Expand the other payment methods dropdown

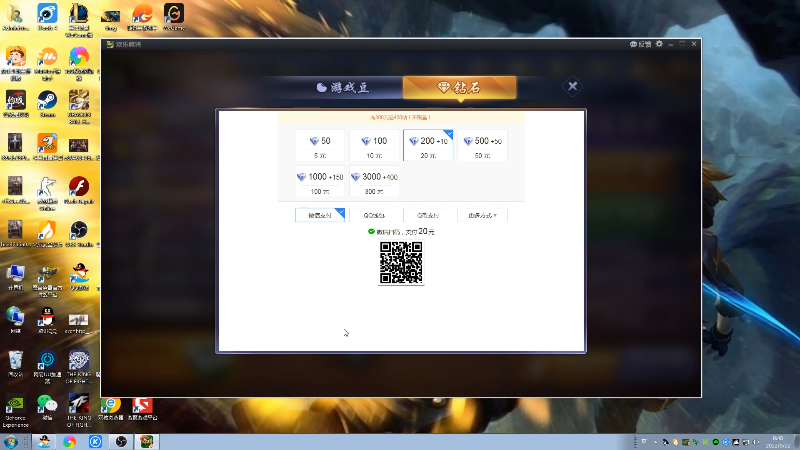tap(482, 215)
